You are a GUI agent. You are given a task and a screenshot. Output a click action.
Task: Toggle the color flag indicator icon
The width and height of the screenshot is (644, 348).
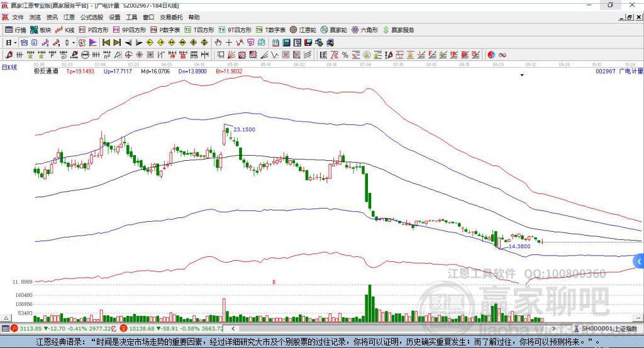coord(93,43)
